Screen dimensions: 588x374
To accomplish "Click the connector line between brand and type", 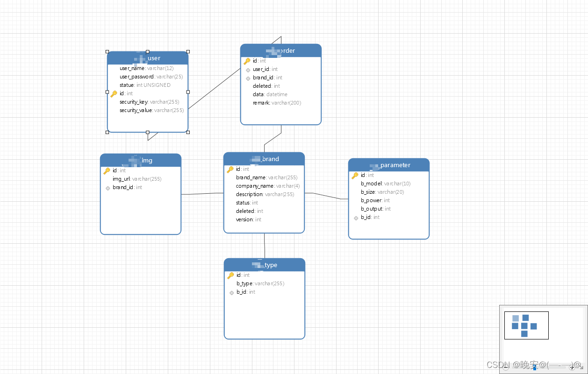I will pyautogui.click(x=265, y=246).
